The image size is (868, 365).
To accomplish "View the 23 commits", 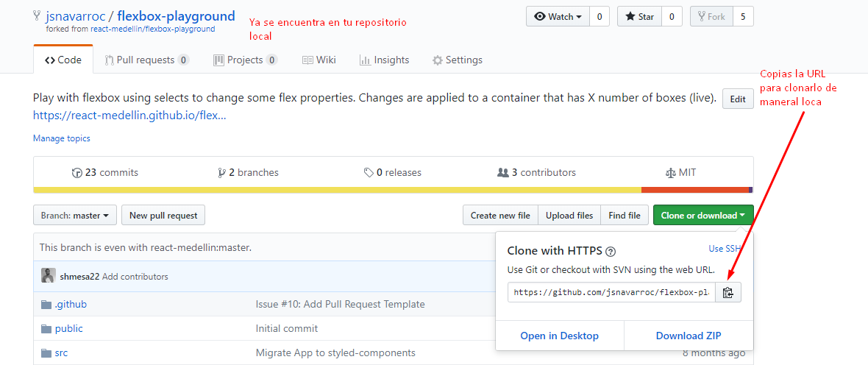I will [x=105, y=173].
